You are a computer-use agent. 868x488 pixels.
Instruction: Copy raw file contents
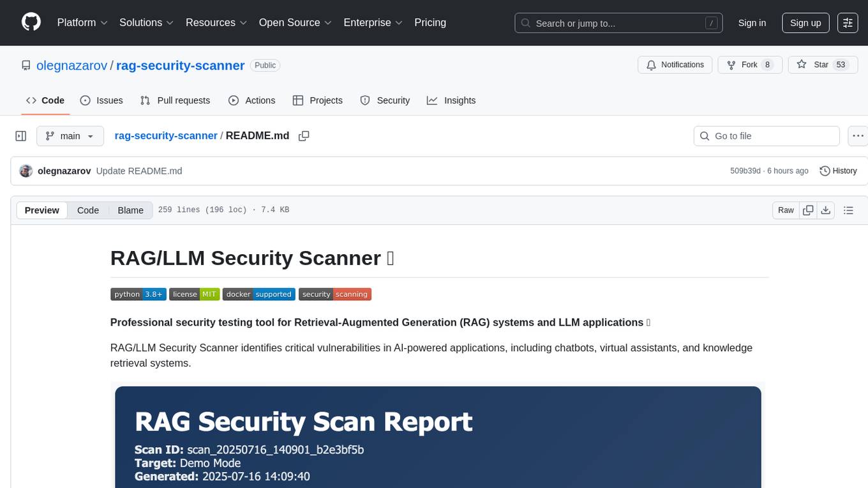808,210
